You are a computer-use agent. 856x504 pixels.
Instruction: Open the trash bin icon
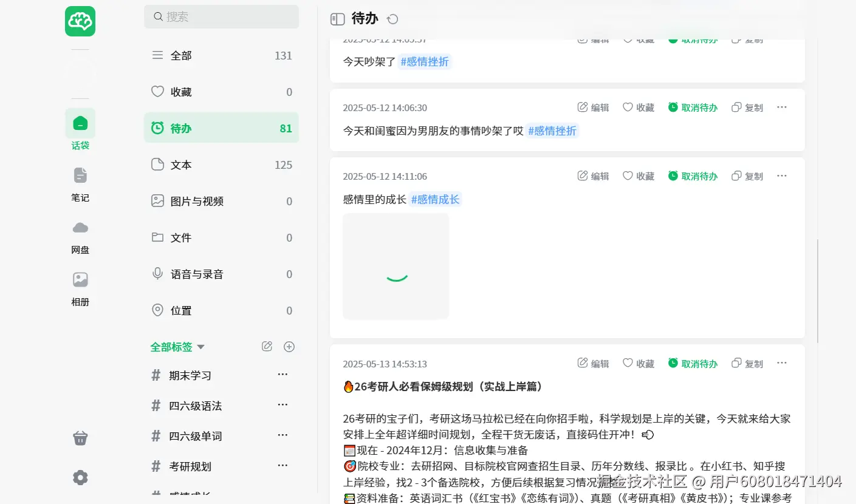[80, 438]
